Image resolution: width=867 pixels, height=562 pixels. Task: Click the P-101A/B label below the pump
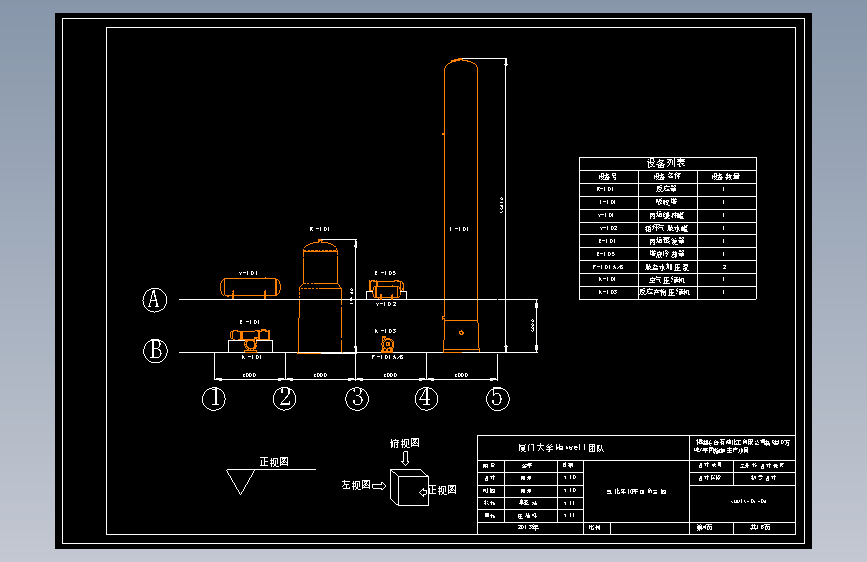tap(388, 357)
